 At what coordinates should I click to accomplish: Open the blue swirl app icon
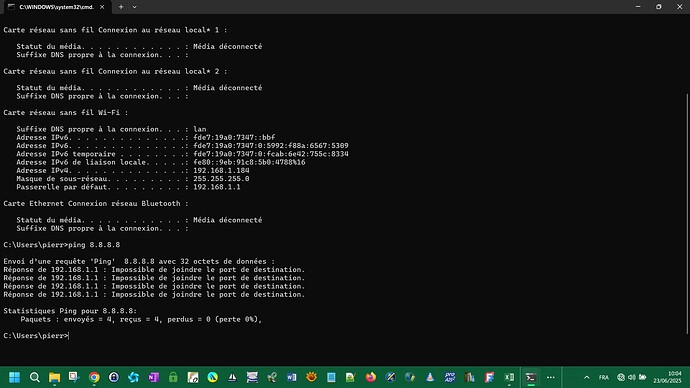point(133,377)
